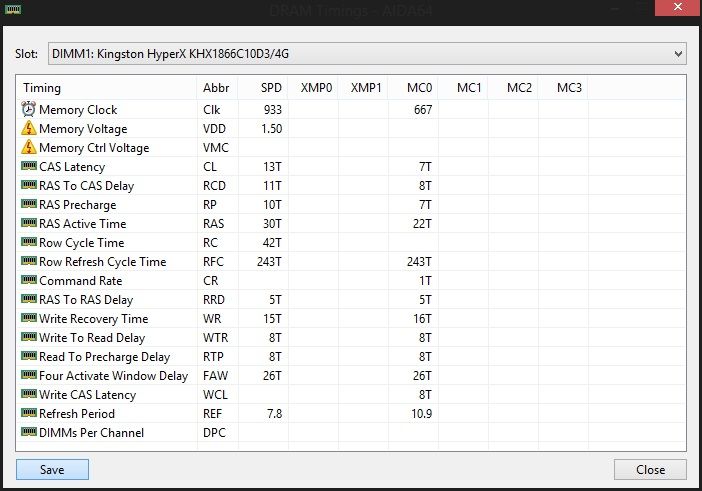
Task: Click the Write To Read Delay chip icon
Action: click(29, 337)
